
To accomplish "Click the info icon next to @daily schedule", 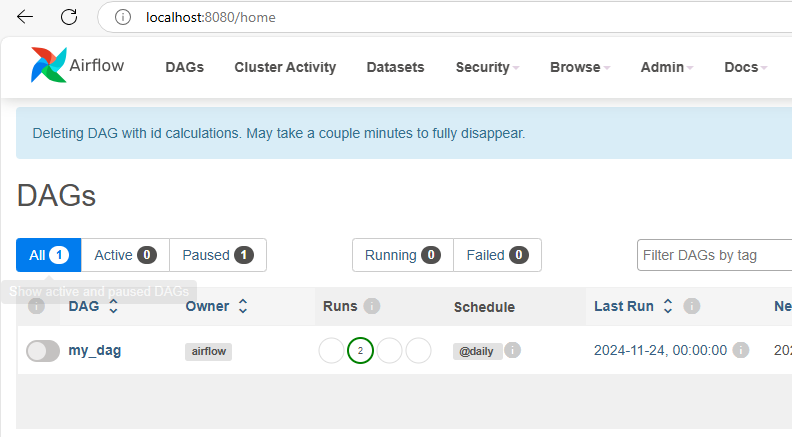I will [513, 351].
